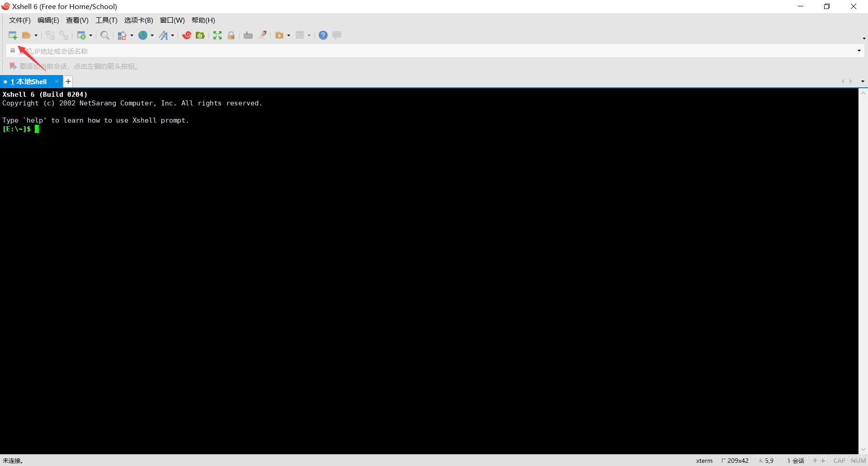The width and height of the screenshot is (868, 466).
Task: Open the tab list dropdown arrow
Action: tap(863, 81)
